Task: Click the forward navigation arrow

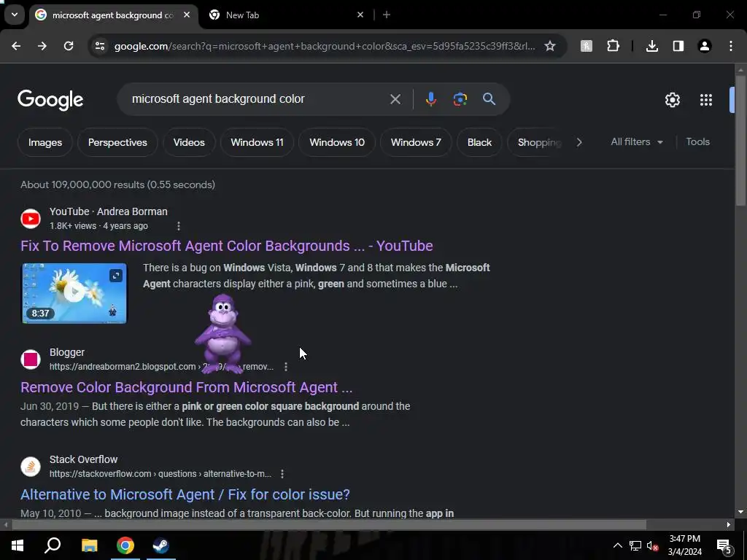Action: click(x=42, y=46)
